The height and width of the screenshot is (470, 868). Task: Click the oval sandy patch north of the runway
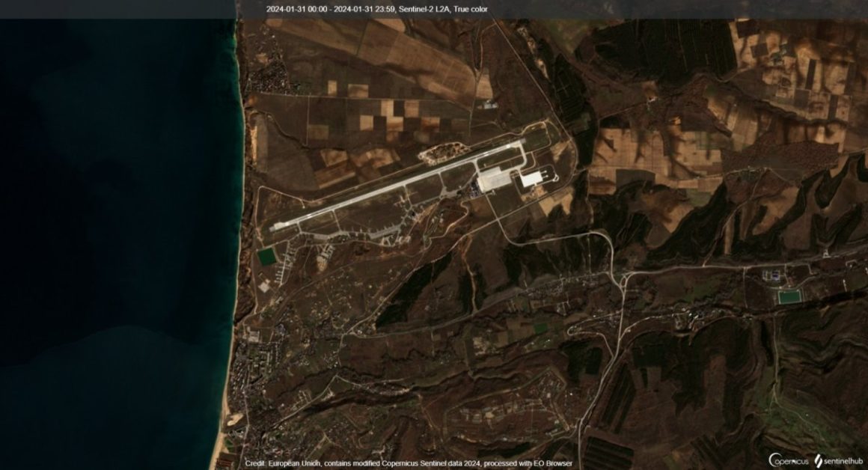click(x=442, y=153)
